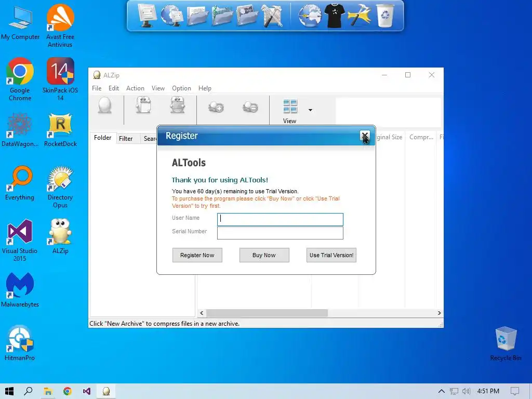532x399 pixels.
Task: Click the crossed wrench tools icon in dock
Action: (x=272, y=16)
